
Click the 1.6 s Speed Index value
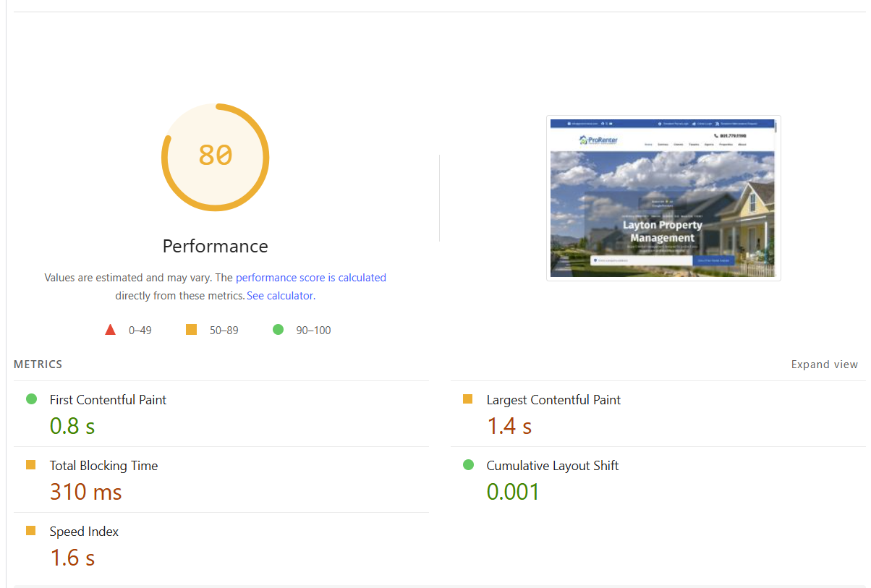click(72, 558)
